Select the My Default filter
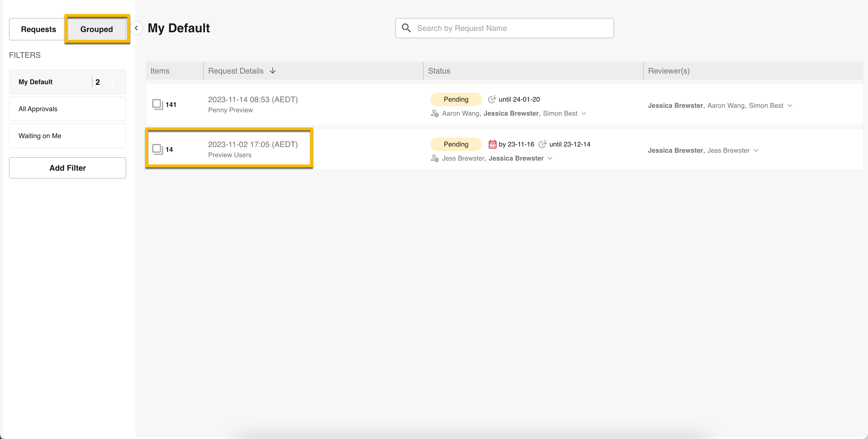This screenshot has width=868, height=439. pyautogui.click(x=67, y=82)
